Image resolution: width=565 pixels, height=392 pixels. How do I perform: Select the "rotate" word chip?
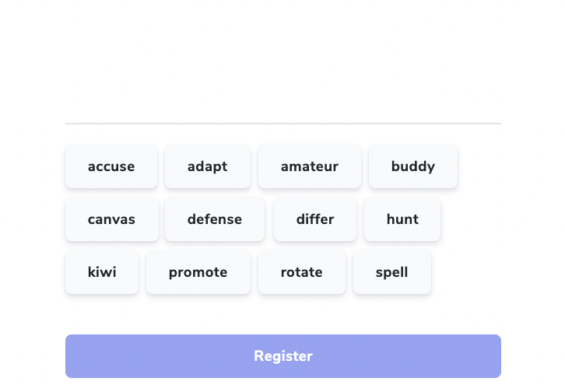point(302,272)
